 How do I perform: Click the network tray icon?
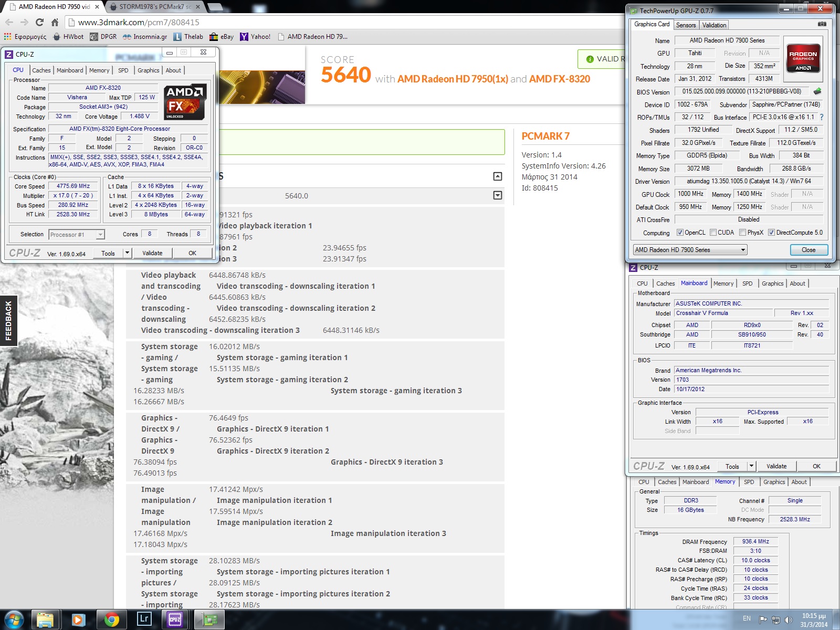776,619
